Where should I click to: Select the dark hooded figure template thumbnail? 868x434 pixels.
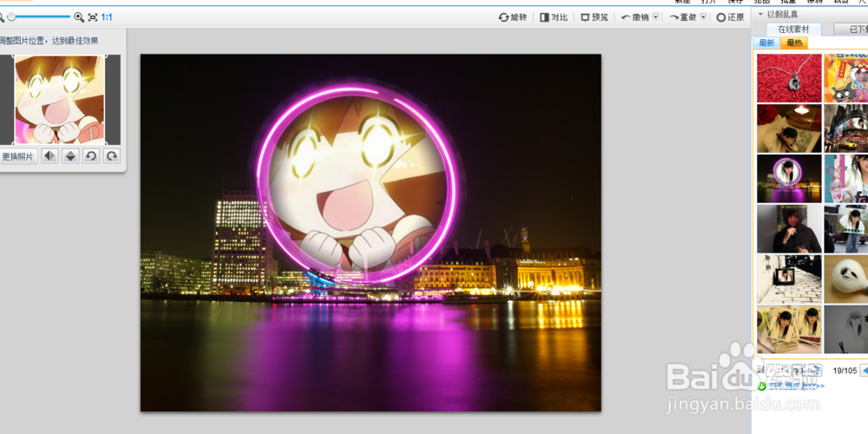click(x=789, y=229)
